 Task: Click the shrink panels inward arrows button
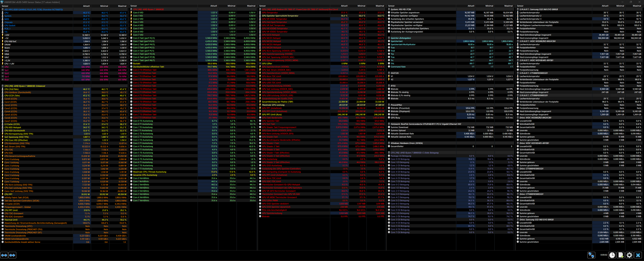(12, 255)
